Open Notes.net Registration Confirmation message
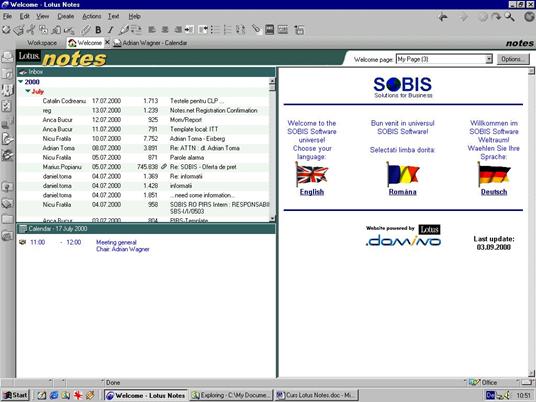This screenshot has width=536, height=402. click(x=144, y=110)
